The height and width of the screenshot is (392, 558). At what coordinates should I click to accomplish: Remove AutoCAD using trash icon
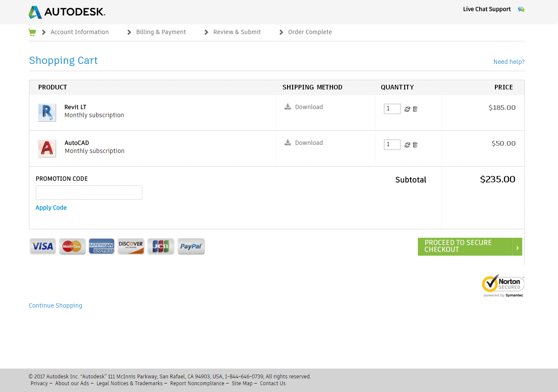click(415, 145)
